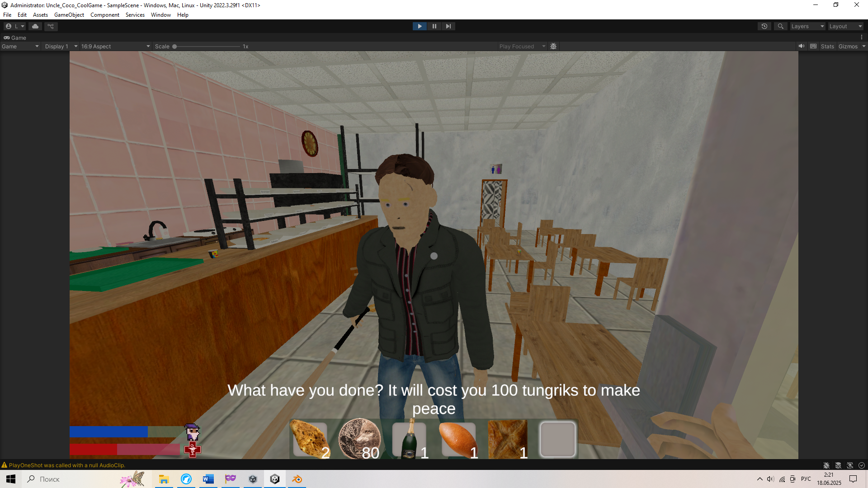Viewport: 868px width, 488px height.
Task: Expand the Layers dropdown
Action: click(x=807, y=26)
